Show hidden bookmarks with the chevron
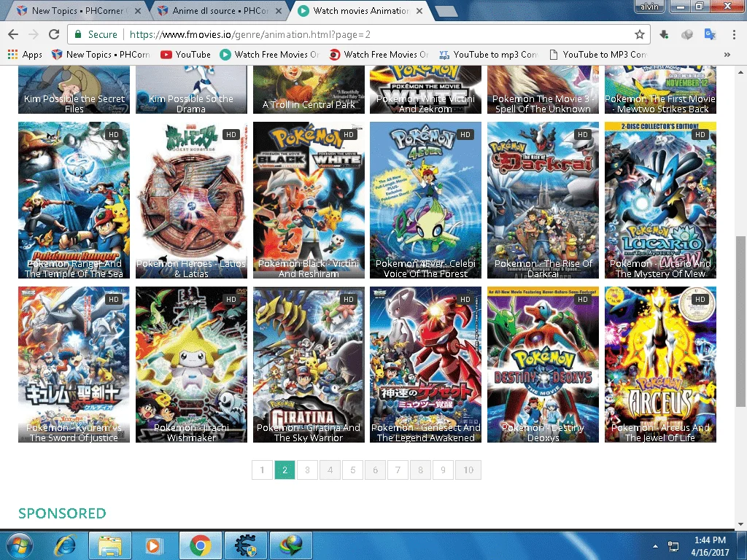The image size is (747, 560). point(727,54)
